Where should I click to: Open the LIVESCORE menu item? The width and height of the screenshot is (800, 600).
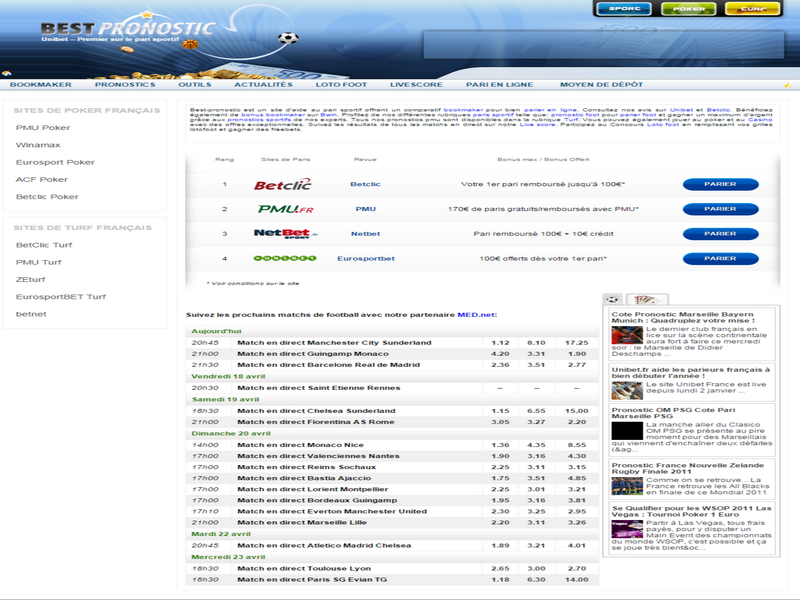[x=416, y=85]
